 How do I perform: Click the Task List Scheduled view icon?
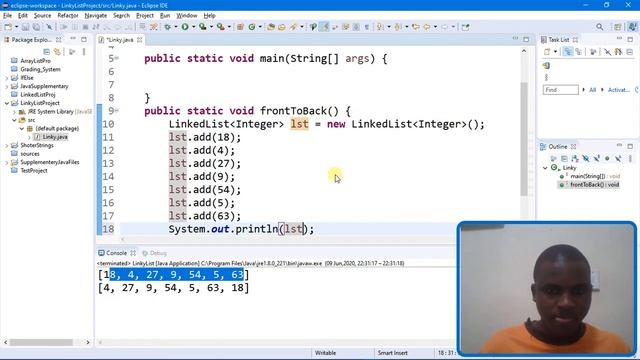pos(578,52)
